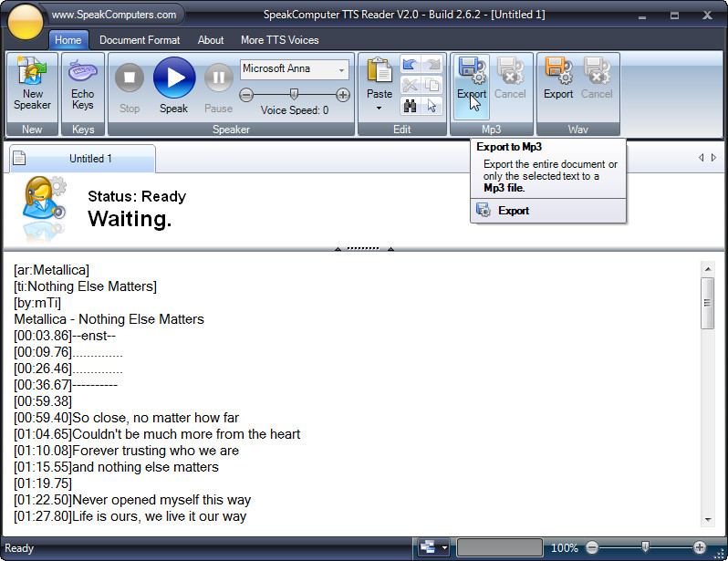
Task: Open the About tab
Action: click(x=211, y=40)
